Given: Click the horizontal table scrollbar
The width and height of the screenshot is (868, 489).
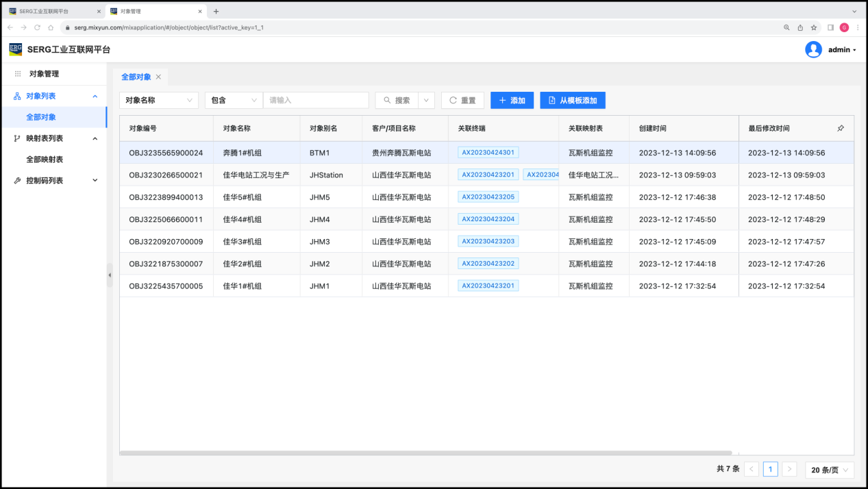Looking at the screenshot, I should point(425,453).
